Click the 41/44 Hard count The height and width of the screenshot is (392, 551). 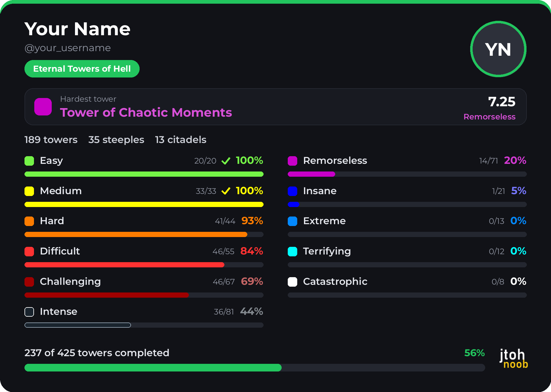coord(225,221)
